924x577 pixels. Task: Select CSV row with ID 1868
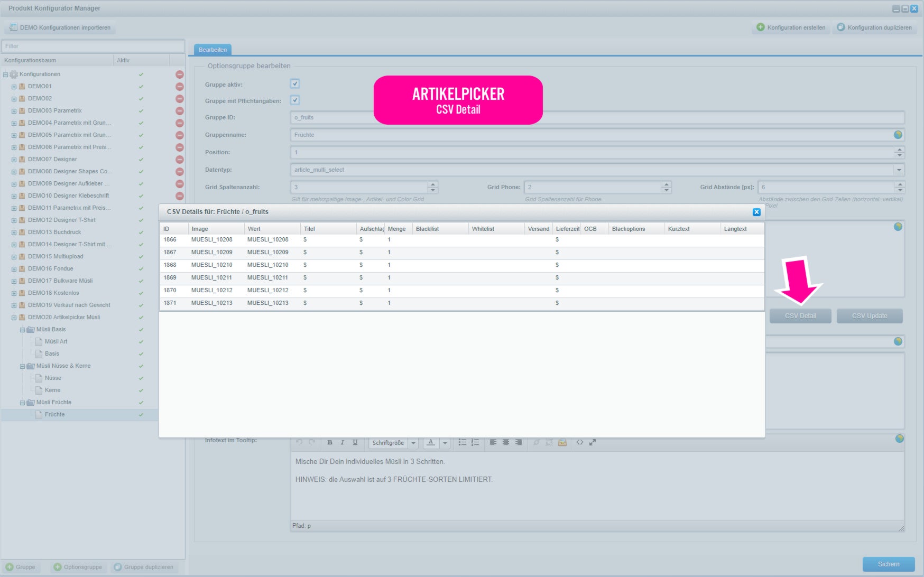(462, 265)
